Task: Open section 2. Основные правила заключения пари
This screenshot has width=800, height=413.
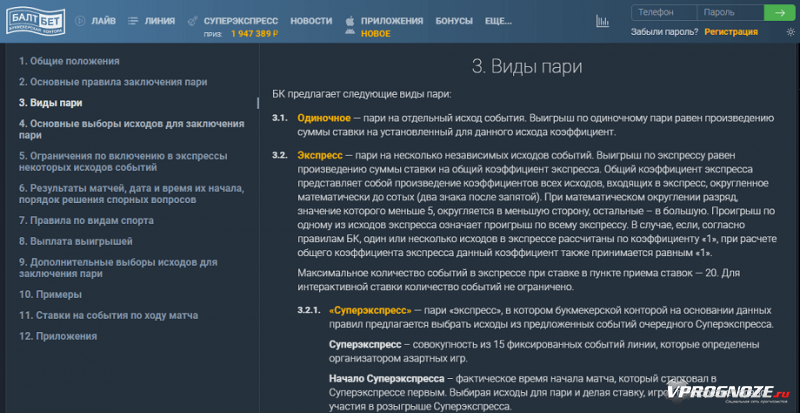Action: [x=113, y=82]
